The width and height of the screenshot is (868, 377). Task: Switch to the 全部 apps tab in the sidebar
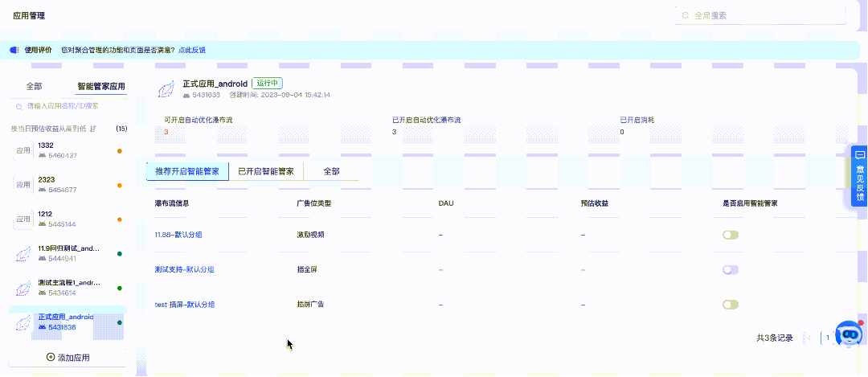click(x=34, y=86)
